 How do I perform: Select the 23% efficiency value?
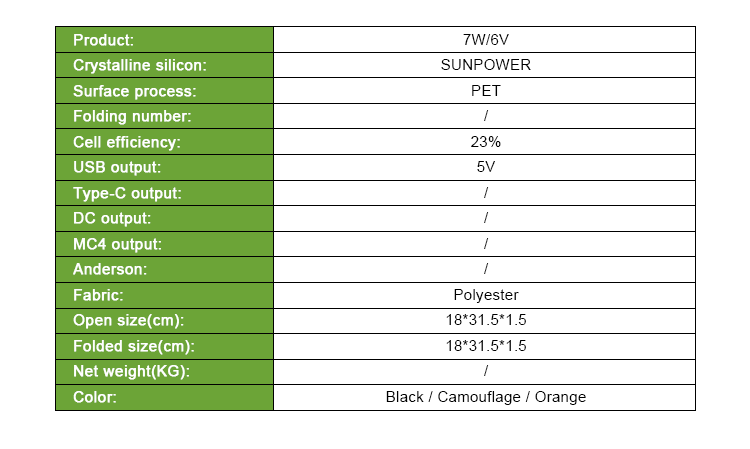click(485, 142)
